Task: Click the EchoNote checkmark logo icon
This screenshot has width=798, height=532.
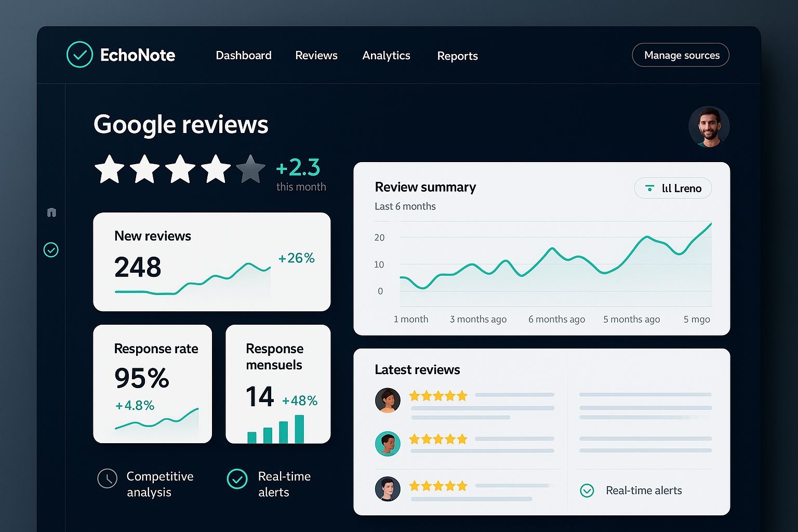Action: (x=79, y=55)
